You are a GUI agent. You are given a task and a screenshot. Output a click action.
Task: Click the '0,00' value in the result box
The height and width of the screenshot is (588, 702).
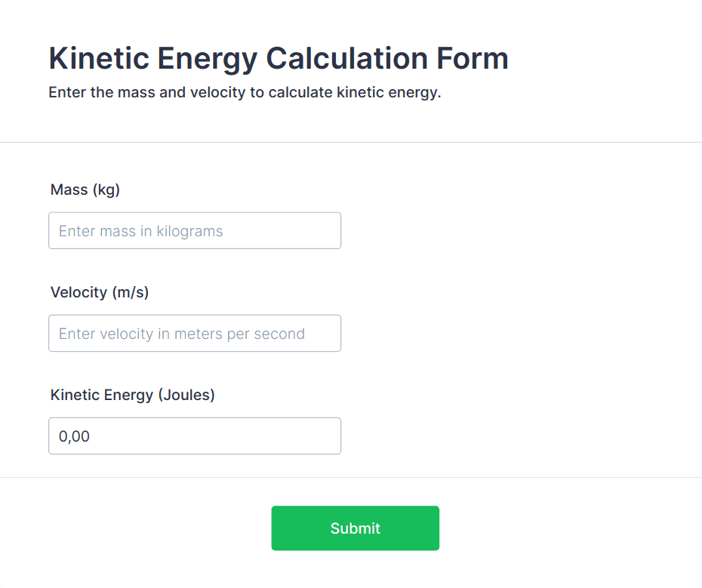point(75,436)
